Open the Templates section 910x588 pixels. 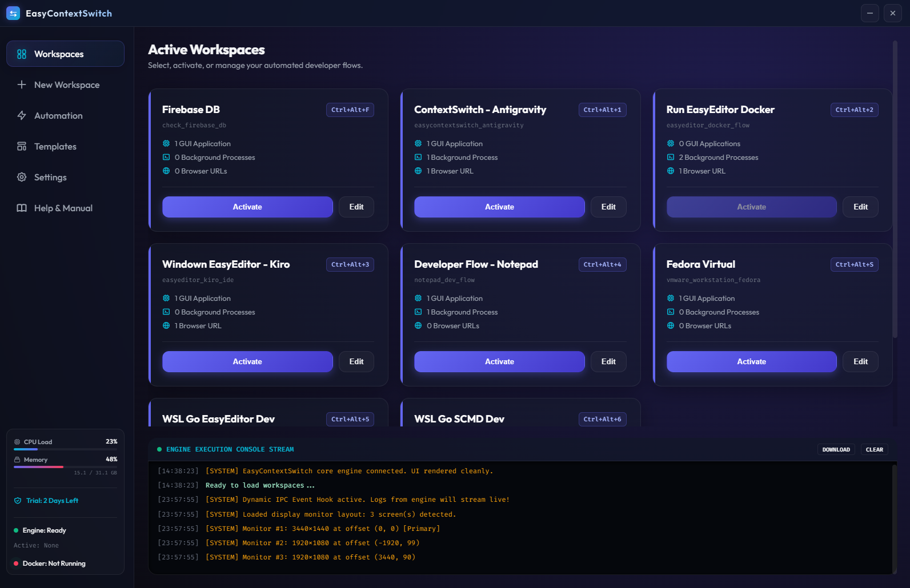point(65,146)
